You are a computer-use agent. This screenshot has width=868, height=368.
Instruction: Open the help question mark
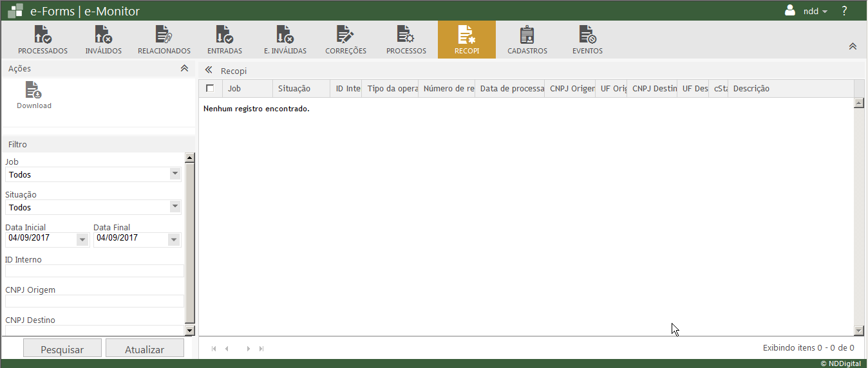[844, 11]
